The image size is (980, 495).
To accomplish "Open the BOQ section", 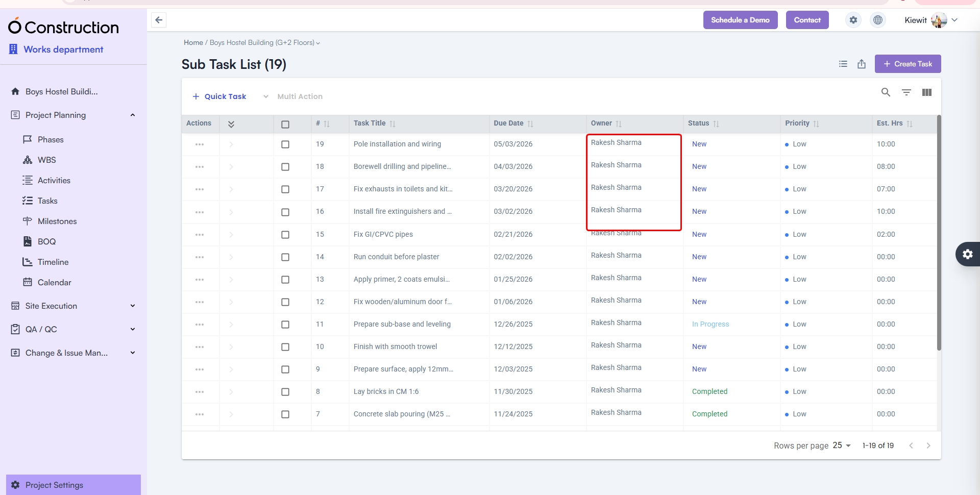I will pos(46,241).
